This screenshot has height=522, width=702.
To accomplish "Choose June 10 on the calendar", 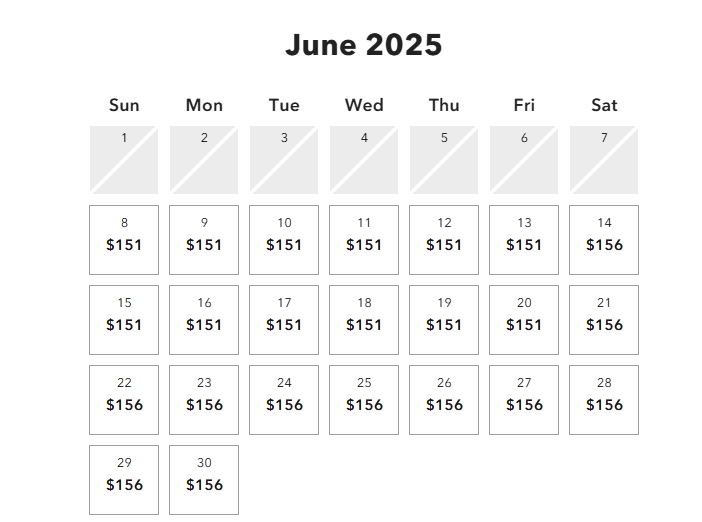I will (284, 240).
